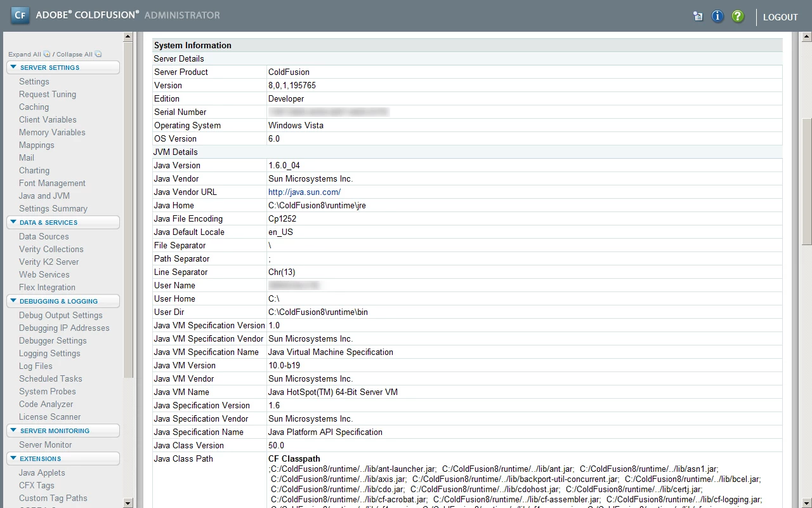Click the Java Class Version value 50.0
Screen dimensions: 812x508
point(276,445)
